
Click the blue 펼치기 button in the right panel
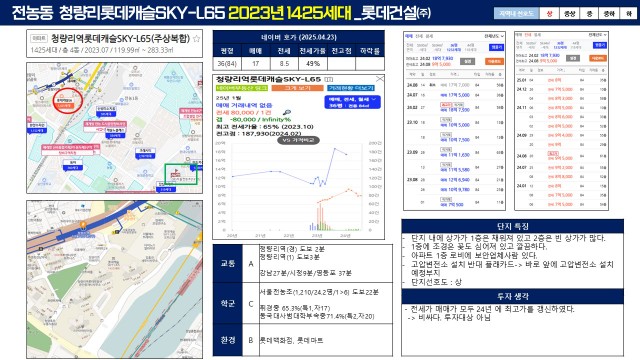click(600, 45)
